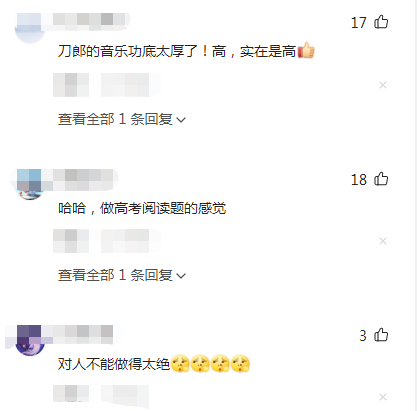
Task: Select the comment text 哈哈，做高考阅读题的感觉
Action: 142,208
